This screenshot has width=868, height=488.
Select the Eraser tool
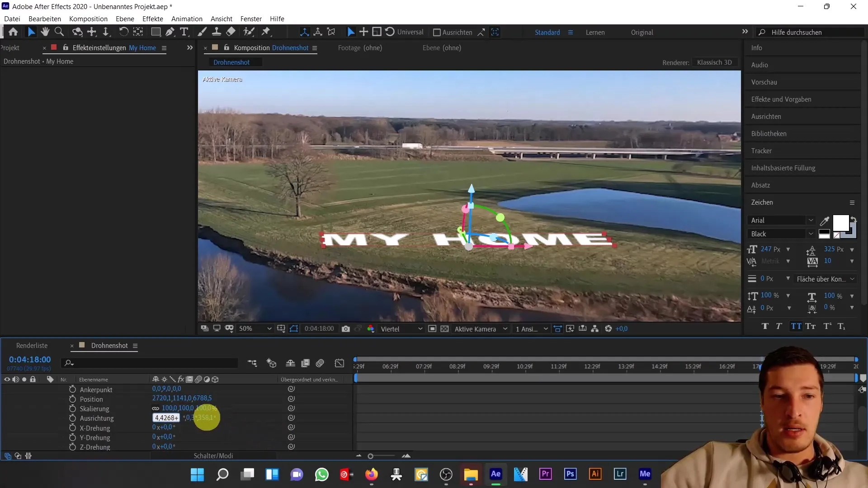coord(231,32)
